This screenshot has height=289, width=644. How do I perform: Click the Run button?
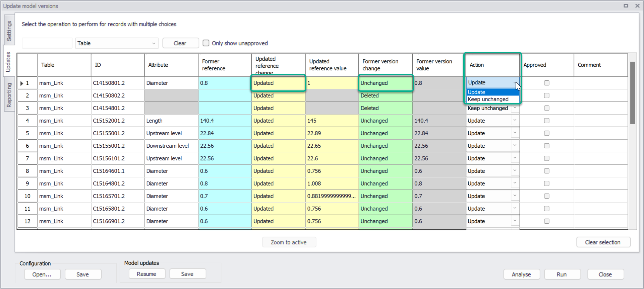(562, 274)
